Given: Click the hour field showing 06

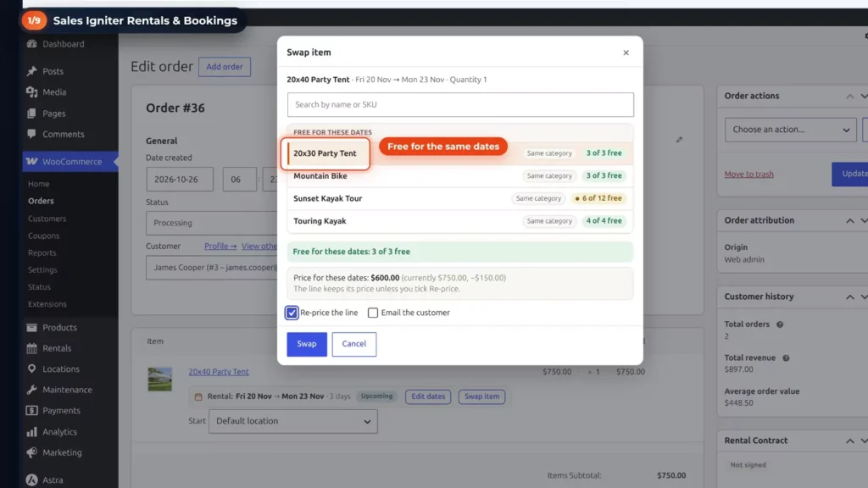Looking at the screenshot, I should (x=240, y=180).
